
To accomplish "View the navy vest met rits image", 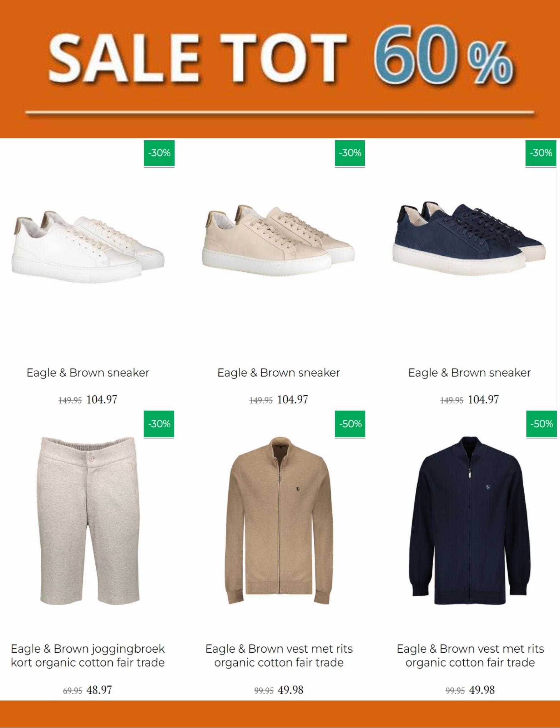I will 470,520.
